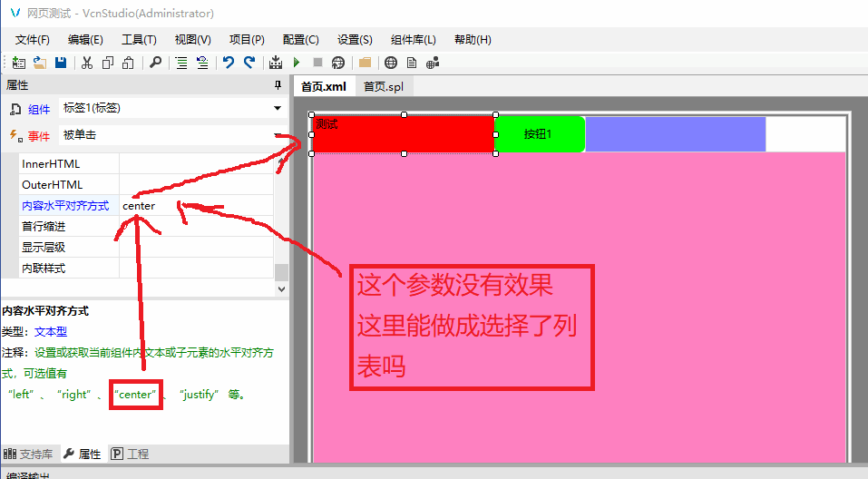Pin the 属性 panel with pushpin icon
This screenshot has height=479, width=868.
(x=278, y=85)
